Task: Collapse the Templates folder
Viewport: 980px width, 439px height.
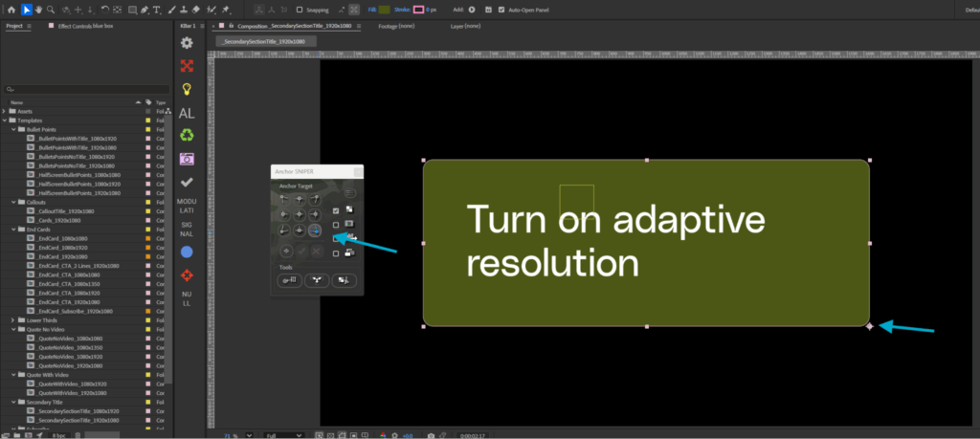Action: (x=5, y=120)
